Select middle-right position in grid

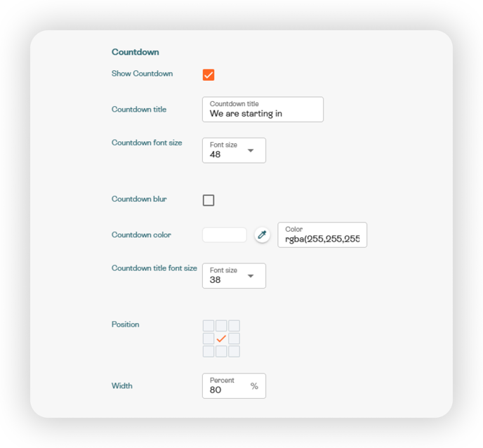click(234, 338)
